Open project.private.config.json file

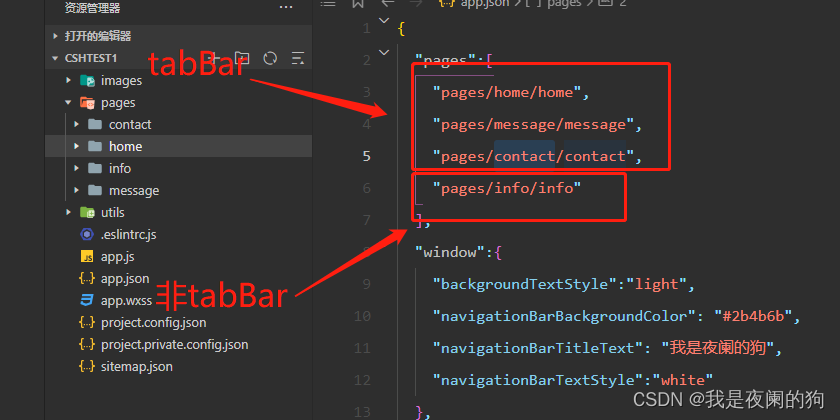(x=175, y=344)
